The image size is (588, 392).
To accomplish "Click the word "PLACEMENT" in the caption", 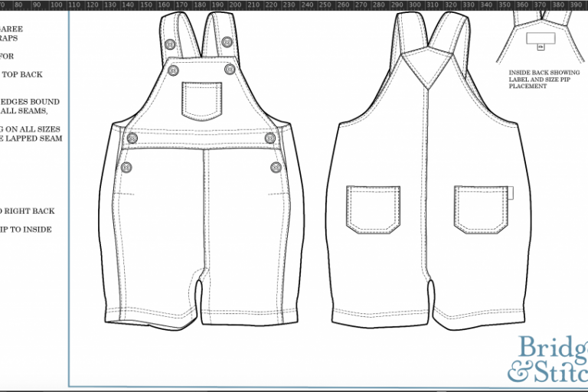I will click(528, 87).
